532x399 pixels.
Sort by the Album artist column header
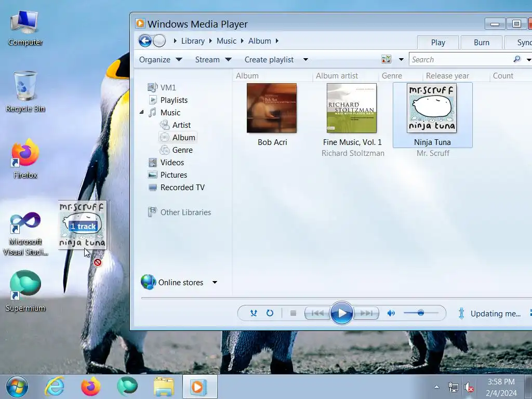coord(337,76)
